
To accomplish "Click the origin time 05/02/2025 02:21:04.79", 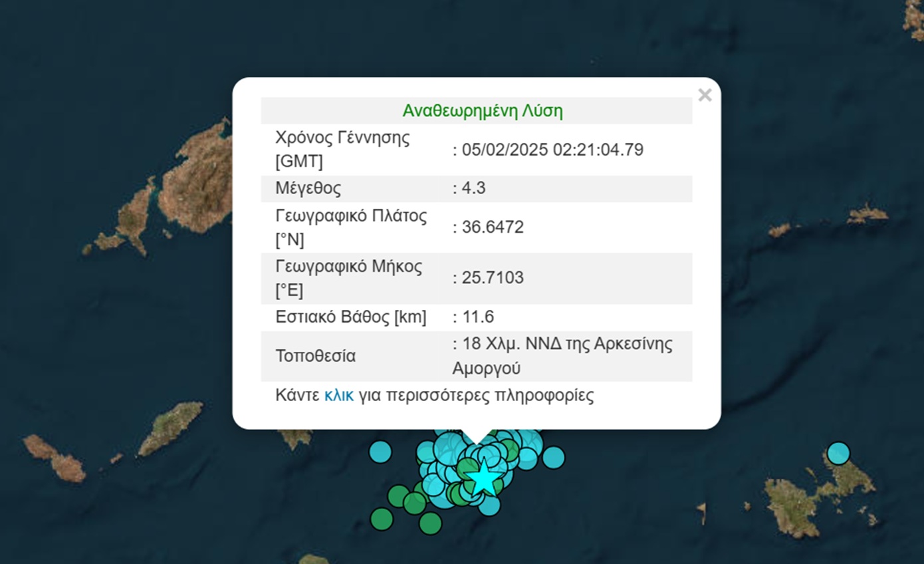I will [x=551, y=150].
